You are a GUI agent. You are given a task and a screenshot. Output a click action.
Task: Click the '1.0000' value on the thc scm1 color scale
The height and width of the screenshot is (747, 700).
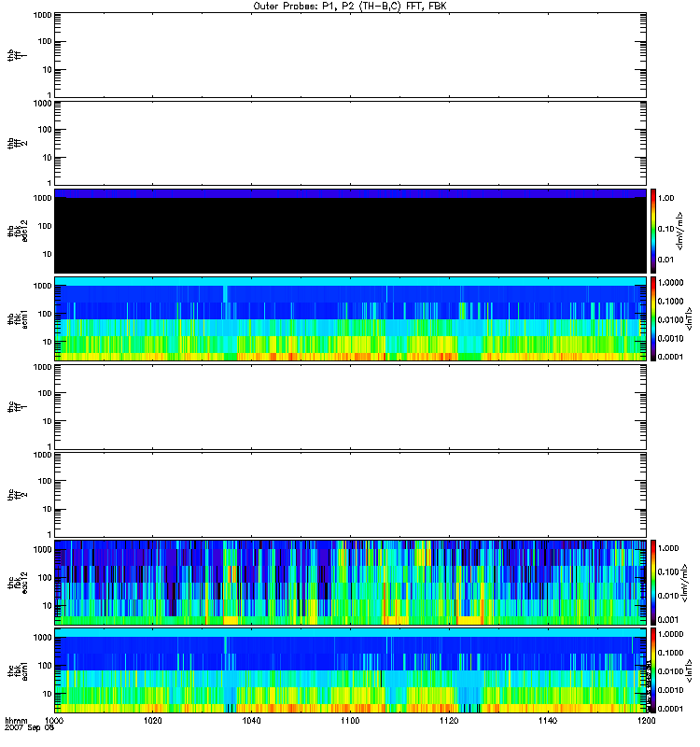[x=670, y=634]
